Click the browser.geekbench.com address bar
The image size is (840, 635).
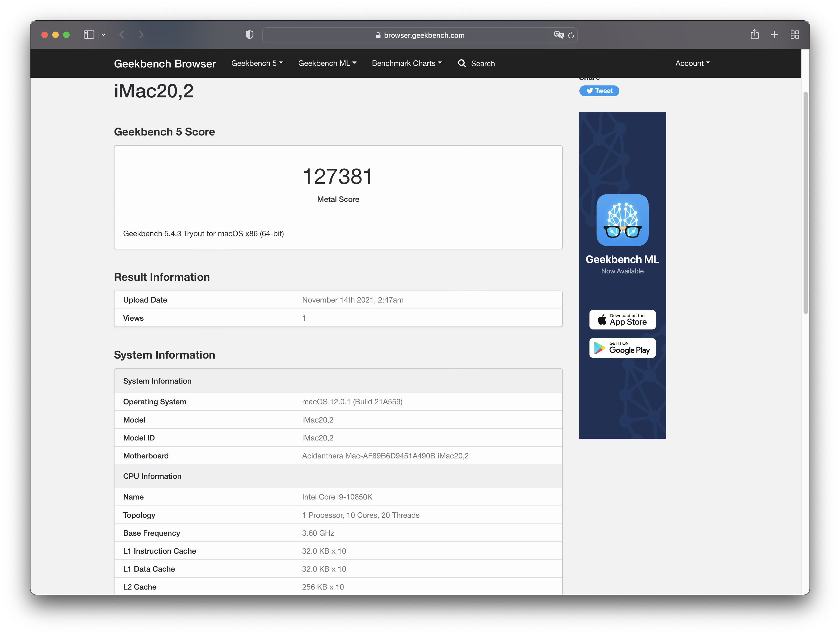[420, 35]
